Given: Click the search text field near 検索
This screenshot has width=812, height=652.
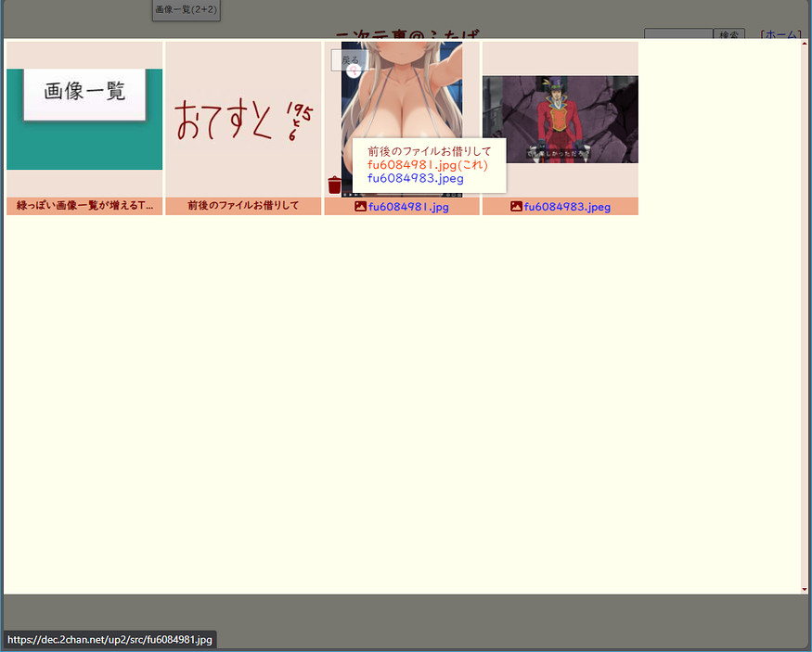Looking at the screenshot, I should click(678, 34).
